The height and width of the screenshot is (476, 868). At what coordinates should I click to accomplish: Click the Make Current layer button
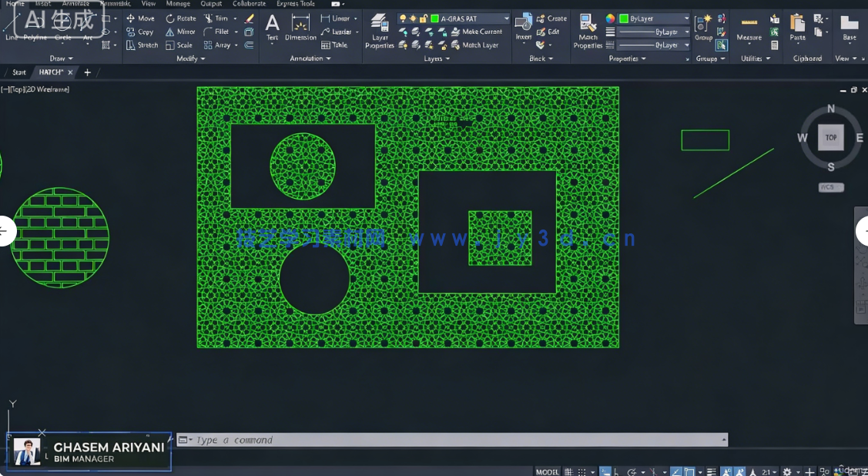coord(478,32)
